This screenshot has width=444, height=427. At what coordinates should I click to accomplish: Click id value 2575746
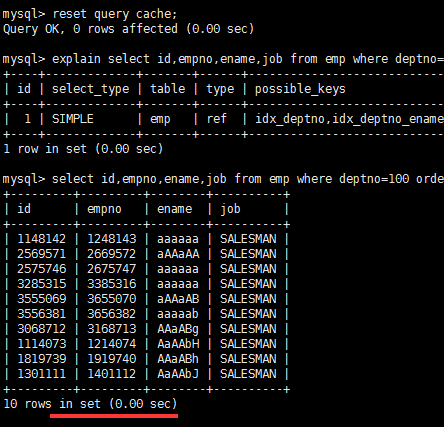coord(42,269)
